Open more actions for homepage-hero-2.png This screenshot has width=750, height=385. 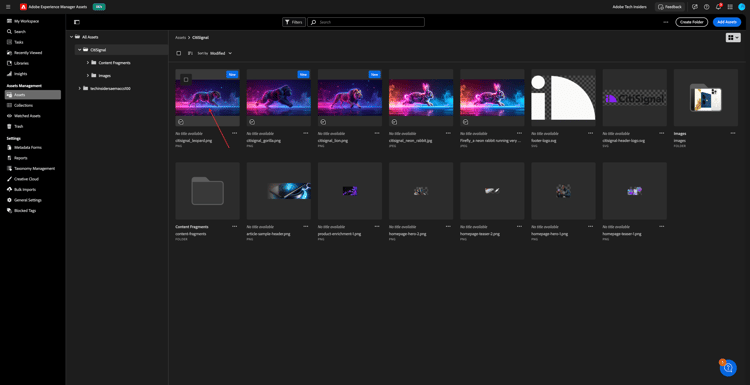click(448, 226)
